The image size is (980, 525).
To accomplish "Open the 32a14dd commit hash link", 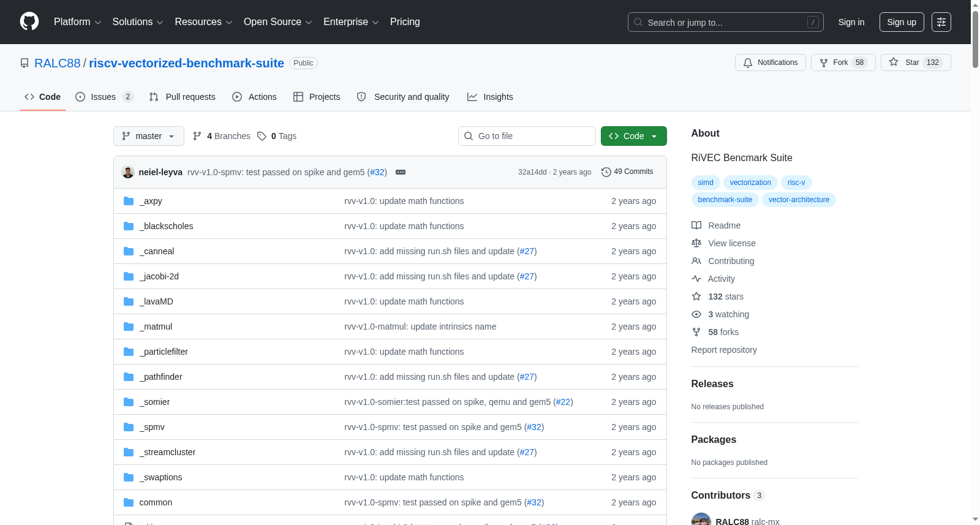I will [x=532, y=172].
